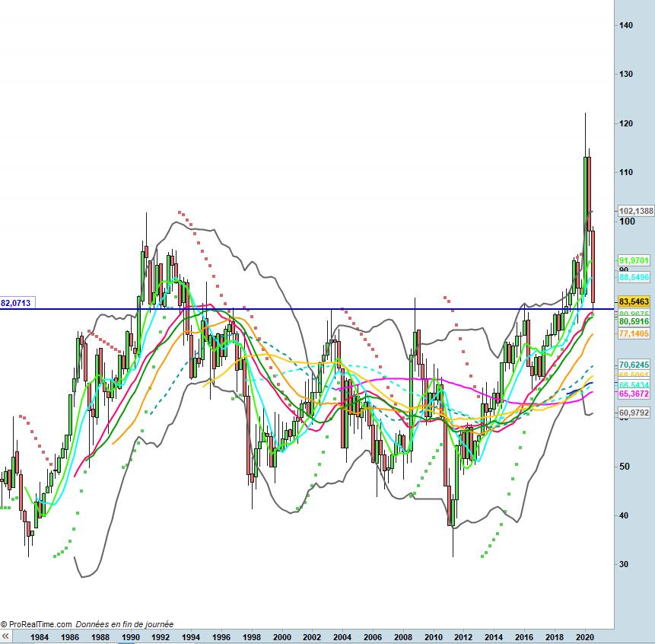Screen dimensions: 655x644
Task: Click the 30 price axis tick
Action: coord(624,564)
